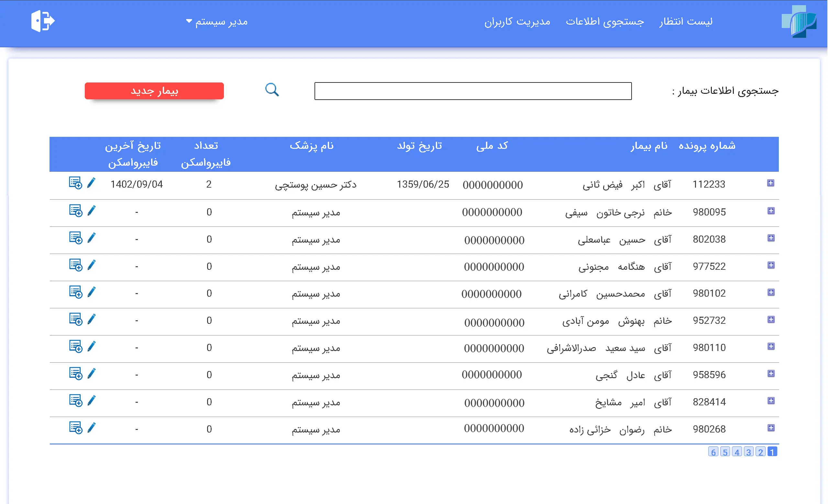
Task: Click the red بیمار جدید button
Action: tap(154, 91)
